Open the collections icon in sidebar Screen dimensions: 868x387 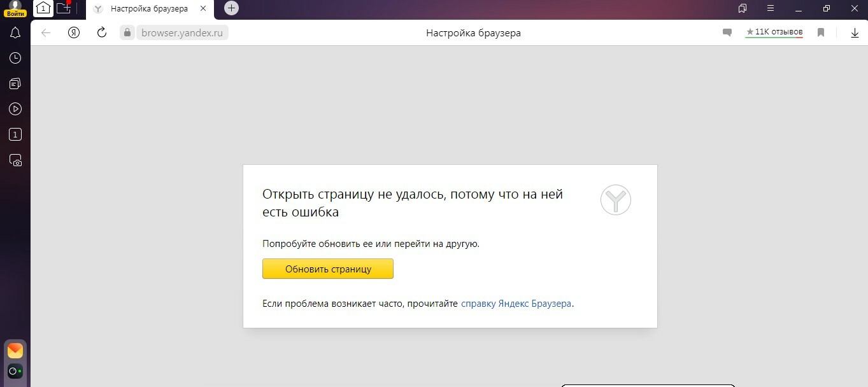pos(15,83)
